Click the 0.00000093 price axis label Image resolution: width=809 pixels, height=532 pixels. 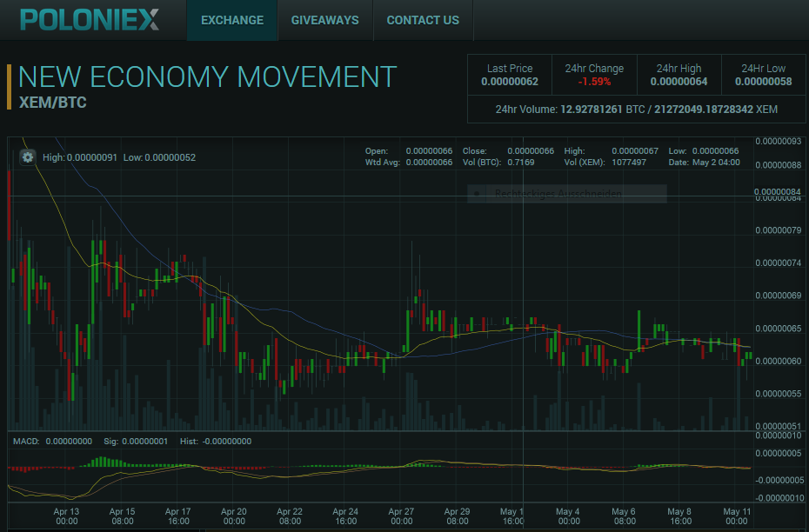tap(778, 141)
